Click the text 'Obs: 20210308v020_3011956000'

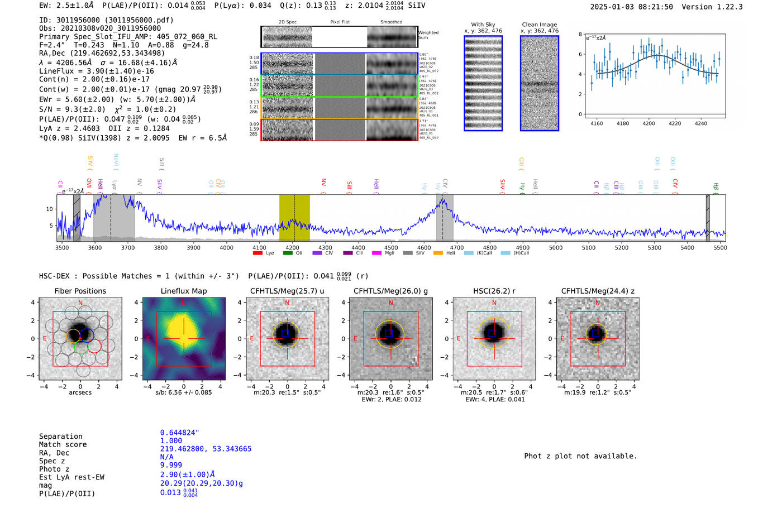[100, 28]
